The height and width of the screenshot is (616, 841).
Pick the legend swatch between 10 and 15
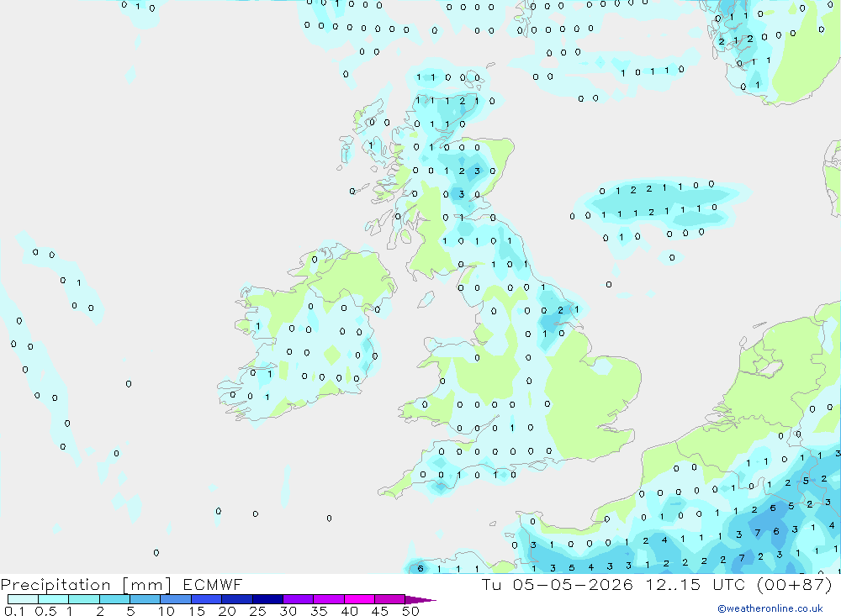click(x=176, y=599)
